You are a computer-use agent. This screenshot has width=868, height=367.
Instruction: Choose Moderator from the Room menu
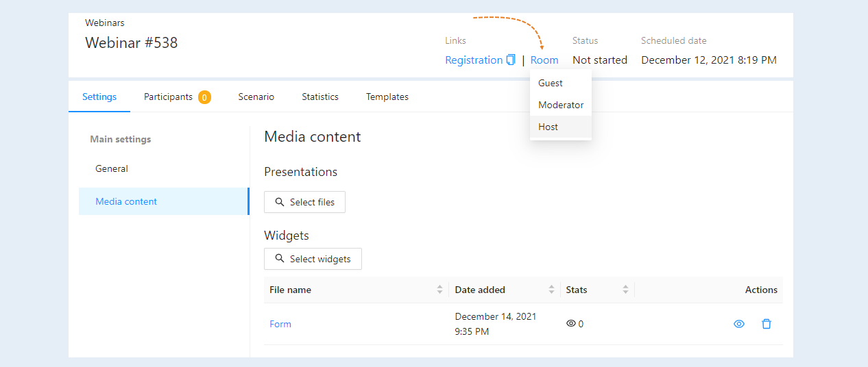[560, 105]
